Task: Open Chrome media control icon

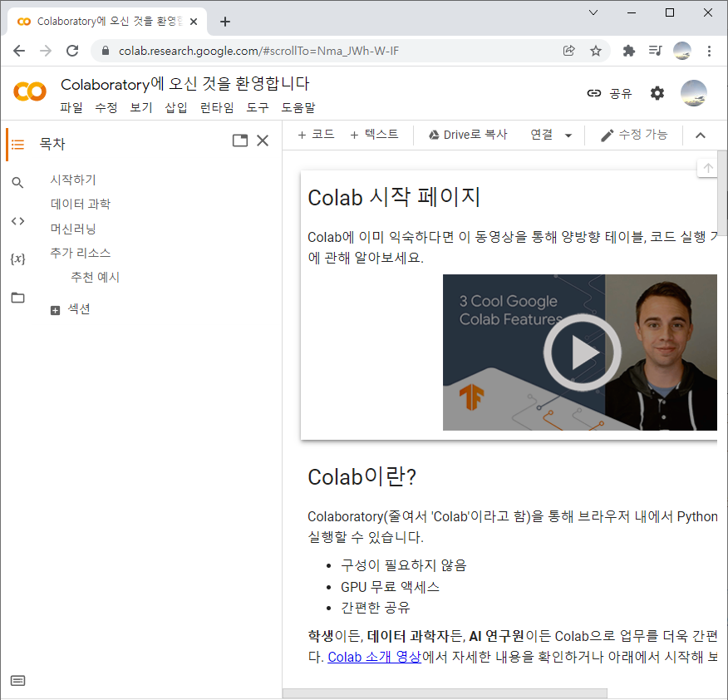Action: pos(655,51)
